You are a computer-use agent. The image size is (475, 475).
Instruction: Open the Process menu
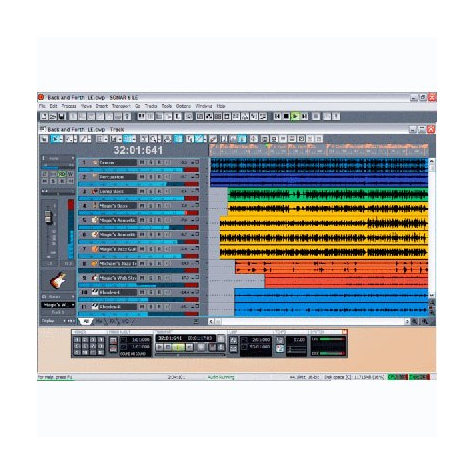tap(69, 106)
